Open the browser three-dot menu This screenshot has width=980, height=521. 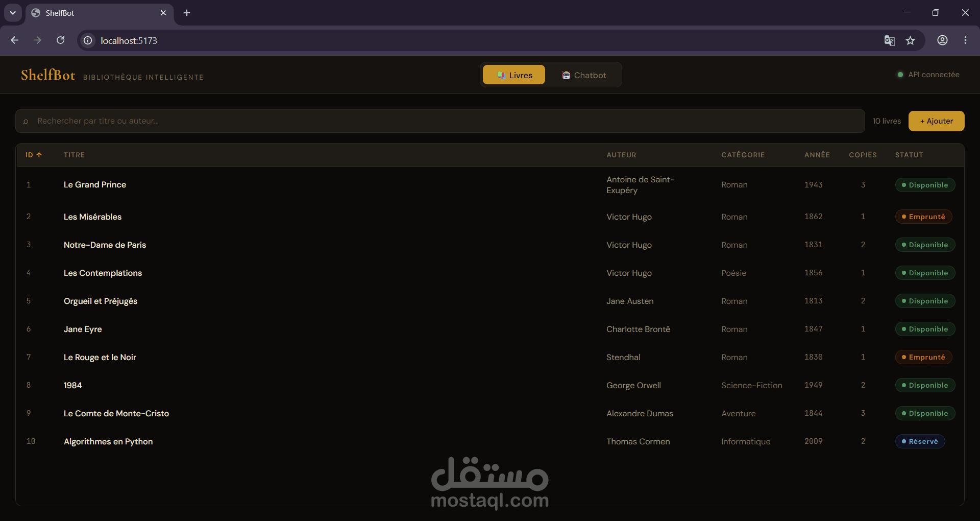point(965,40)
